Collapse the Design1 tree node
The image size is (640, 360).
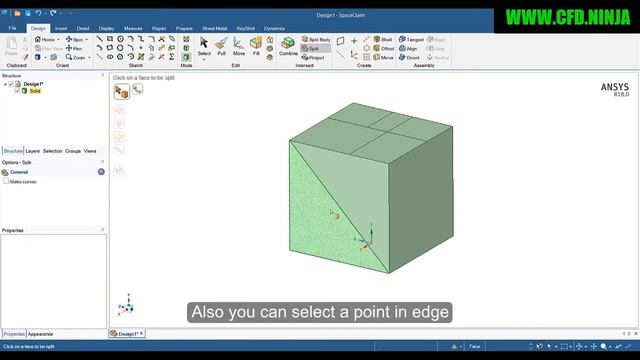click(5, 84)
